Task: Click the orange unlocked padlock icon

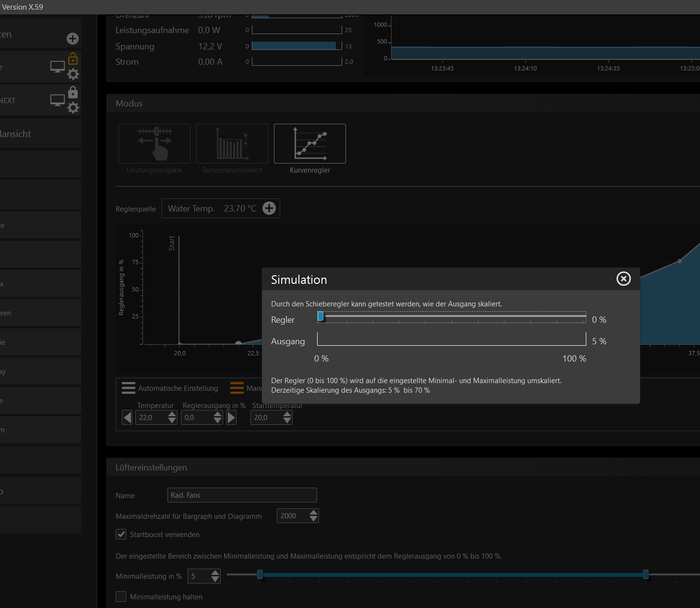Action: [x=73, y=58]
